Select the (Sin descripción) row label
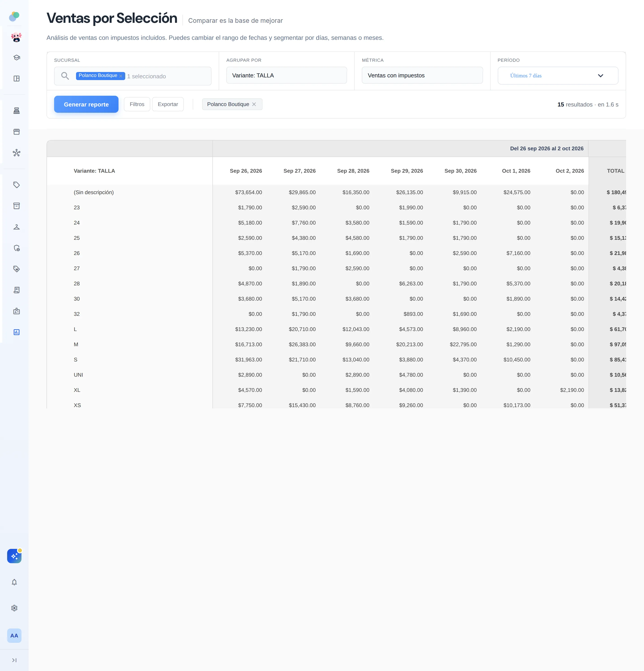This screenshot has width=644, height=671. click(x=94, y=192)
